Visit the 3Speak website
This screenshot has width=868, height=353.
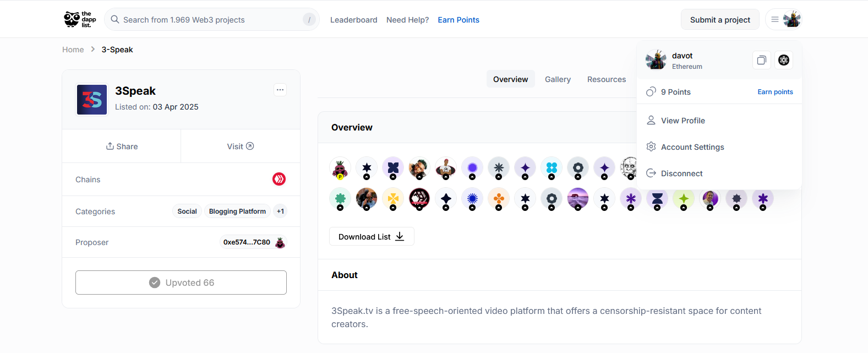point(241,146)
